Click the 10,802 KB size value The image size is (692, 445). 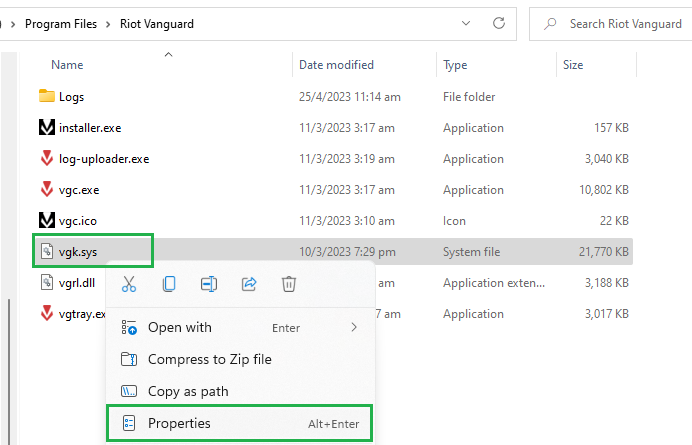603,190
